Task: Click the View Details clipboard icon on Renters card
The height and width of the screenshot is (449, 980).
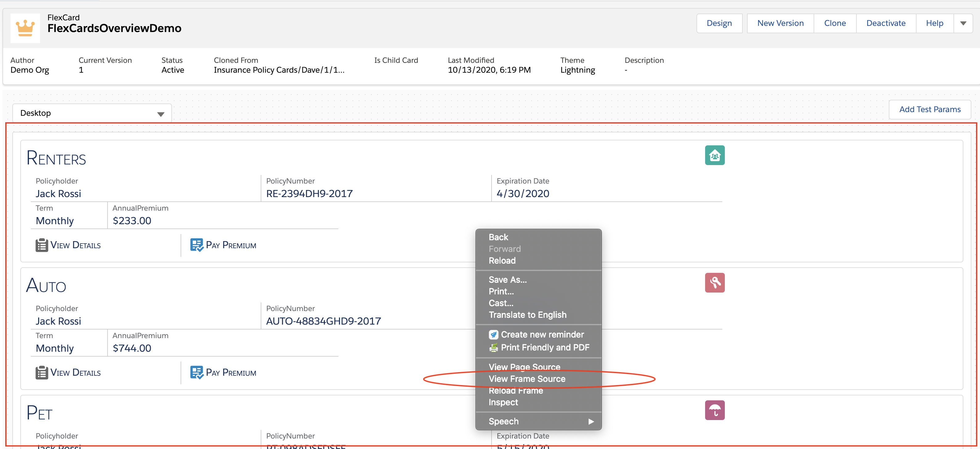Action: pos(42,245)
